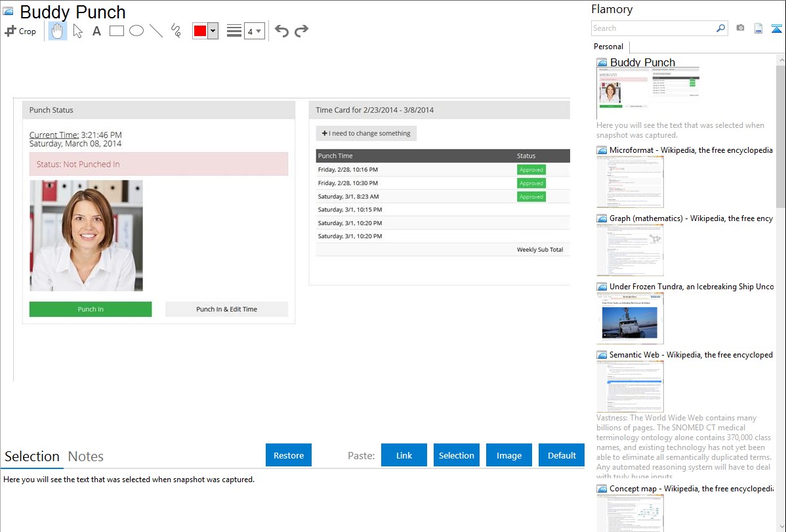Click Approved badge for Saturday 8:23 AM

click(x=531, y=197)
